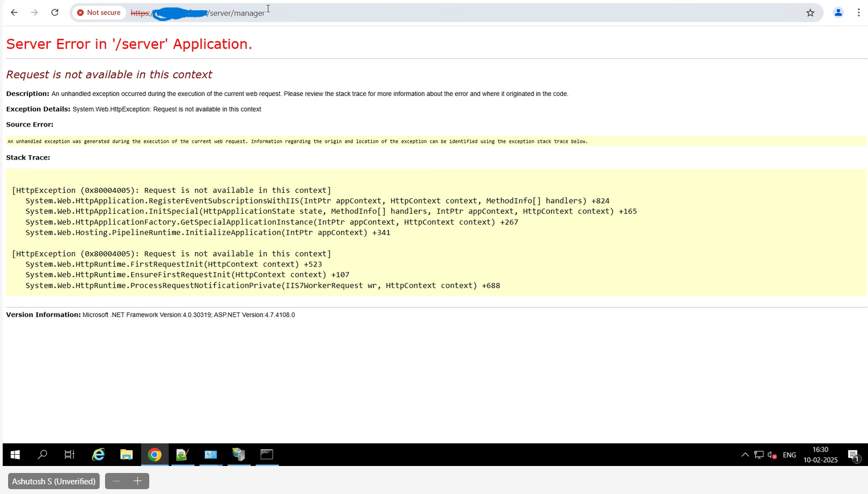
Task: Open File Explorer on the taskbar
Action: [x=127, y=455]
